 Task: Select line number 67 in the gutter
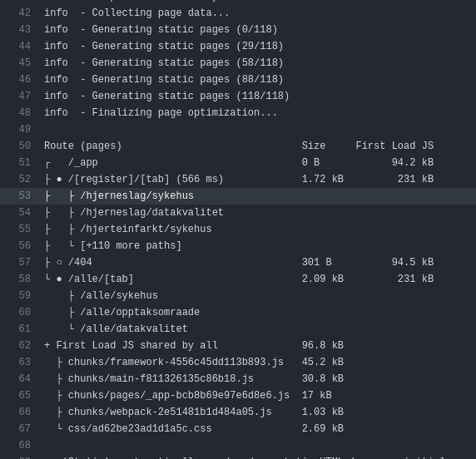[x=25, y=428]
